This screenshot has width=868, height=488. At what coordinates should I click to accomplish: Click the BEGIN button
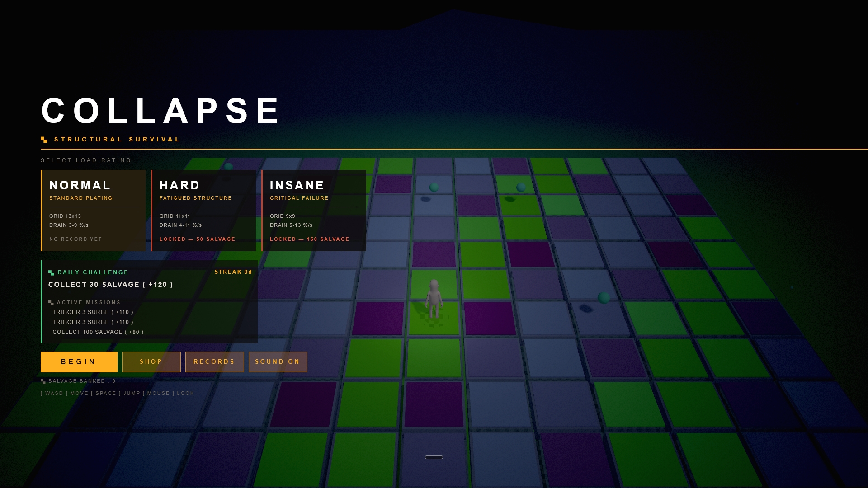pyautogui.click(x=79, y=362)
